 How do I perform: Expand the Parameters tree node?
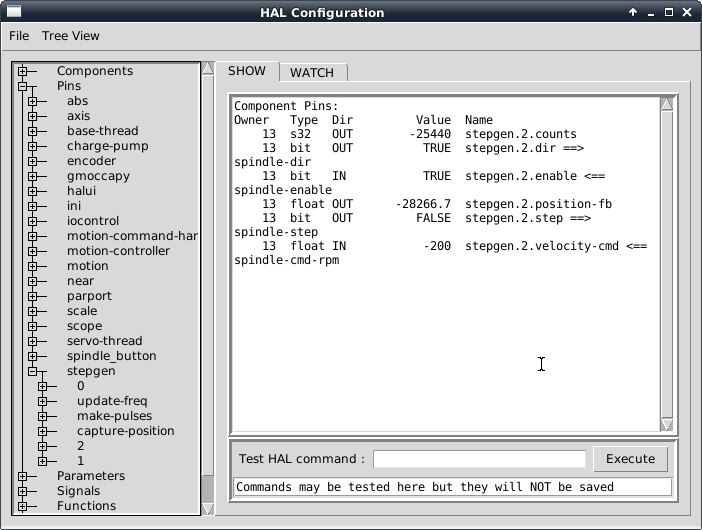click(22, 476)
